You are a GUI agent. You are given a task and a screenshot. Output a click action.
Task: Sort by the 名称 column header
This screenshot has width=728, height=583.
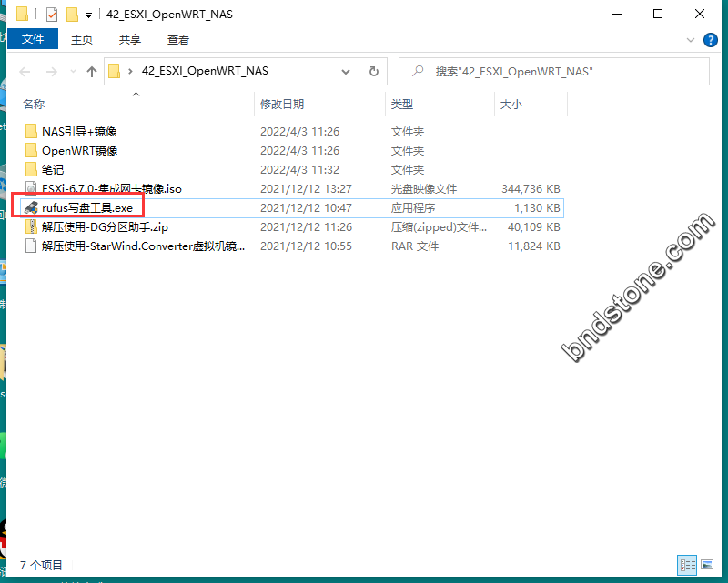(x=34, y=104)
